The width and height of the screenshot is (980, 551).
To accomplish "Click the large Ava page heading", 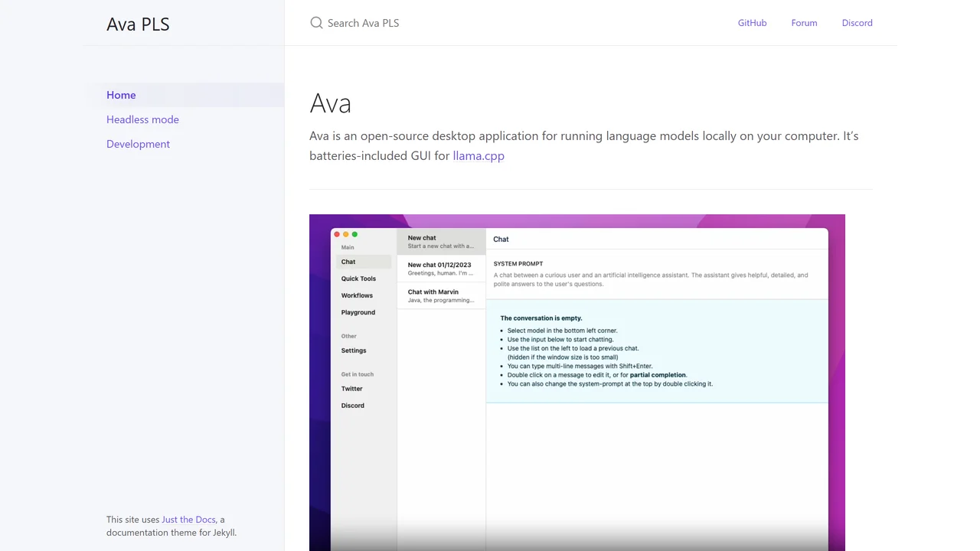I will [330, 103].
